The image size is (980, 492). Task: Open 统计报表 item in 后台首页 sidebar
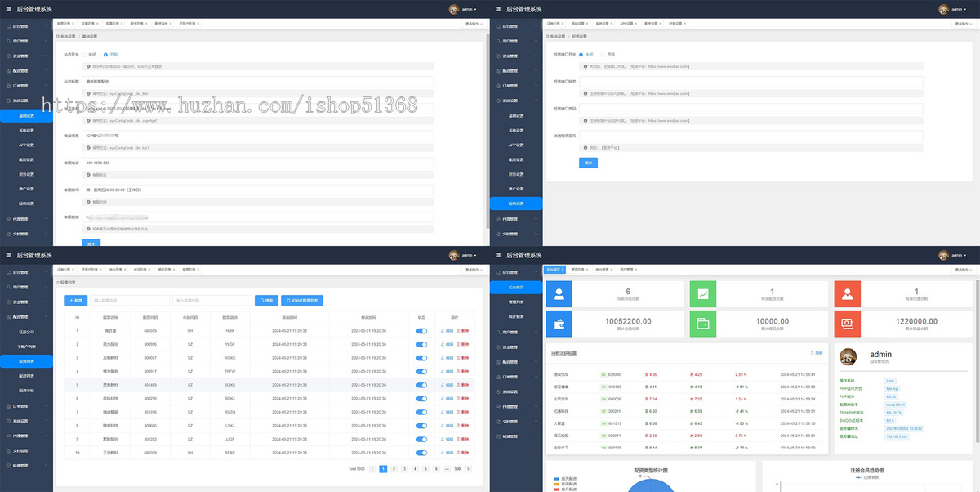pos(516,317)
